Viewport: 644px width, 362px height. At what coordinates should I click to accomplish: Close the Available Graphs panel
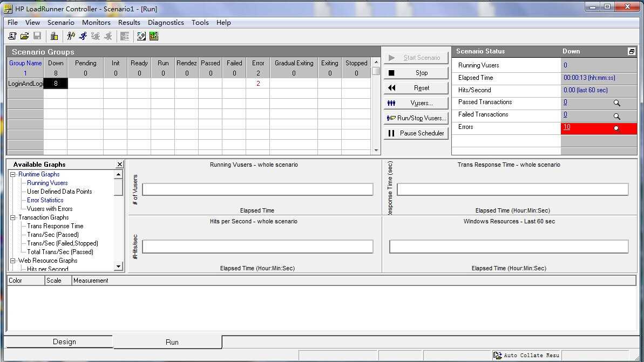(x=119, y=164)
